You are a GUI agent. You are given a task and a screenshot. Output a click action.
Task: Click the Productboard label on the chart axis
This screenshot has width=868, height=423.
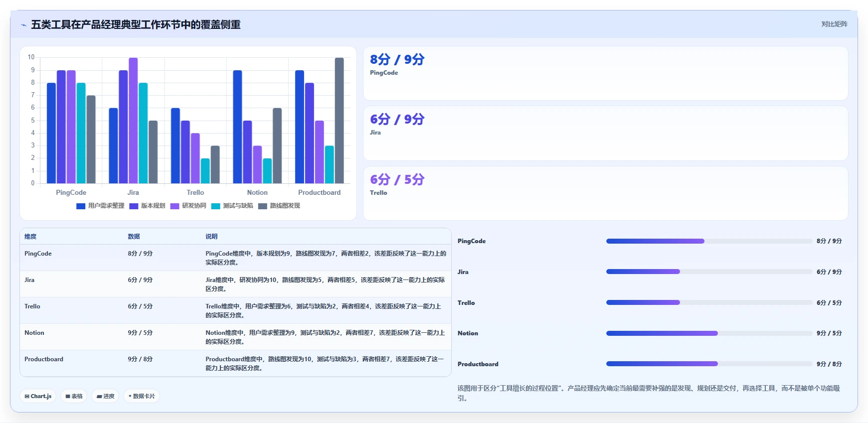coord(319,193)
